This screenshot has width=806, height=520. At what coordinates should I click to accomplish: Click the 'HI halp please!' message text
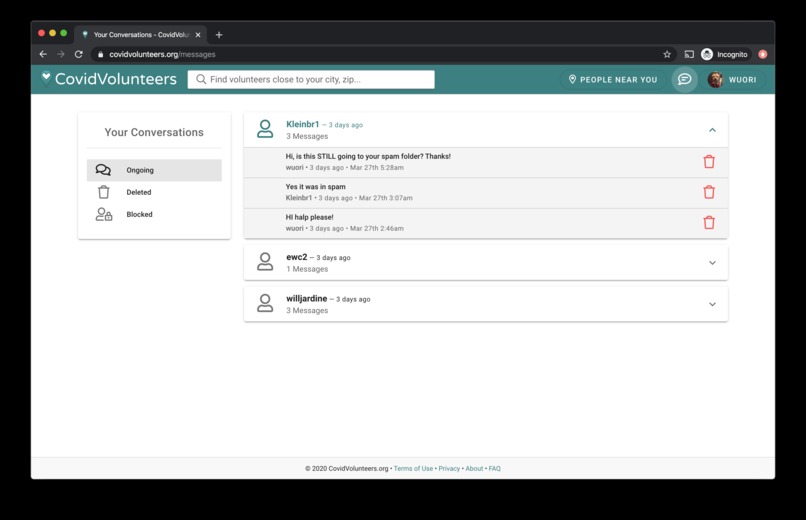[309, 217]
